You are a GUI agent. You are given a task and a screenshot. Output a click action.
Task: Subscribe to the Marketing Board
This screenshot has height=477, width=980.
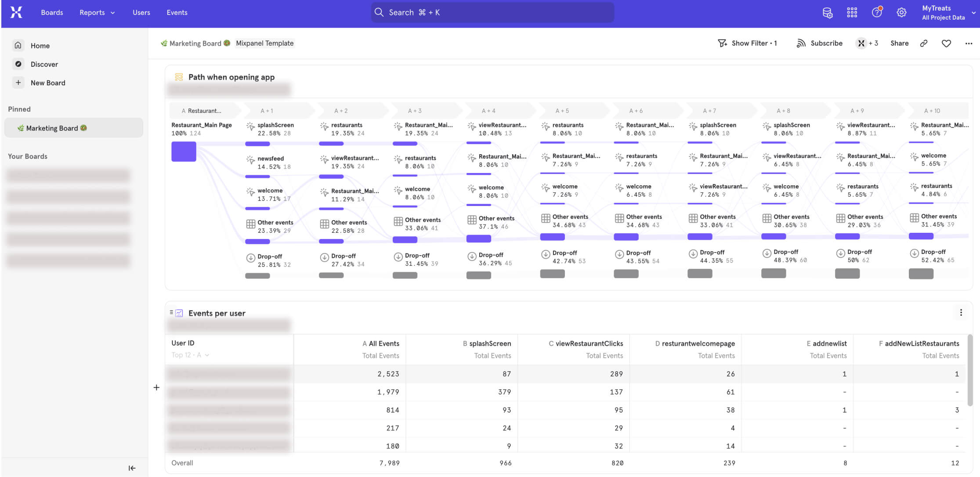[820, 43]
